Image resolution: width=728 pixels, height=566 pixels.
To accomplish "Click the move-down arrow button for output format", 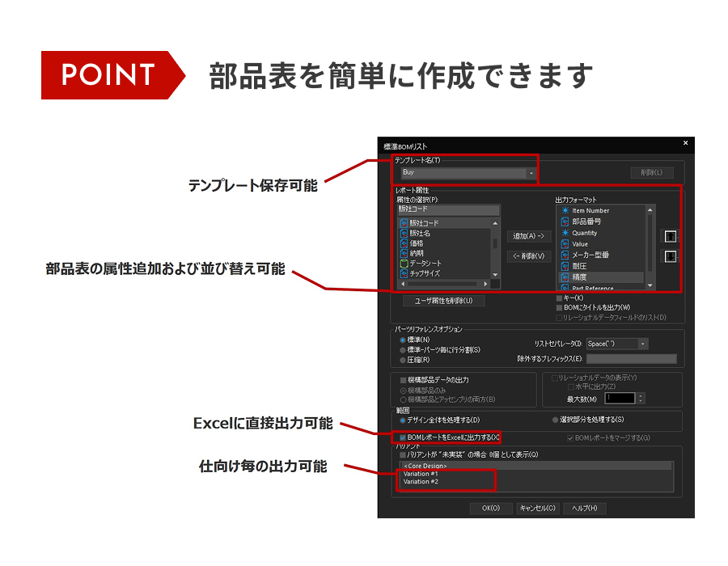I will point(670,256).
